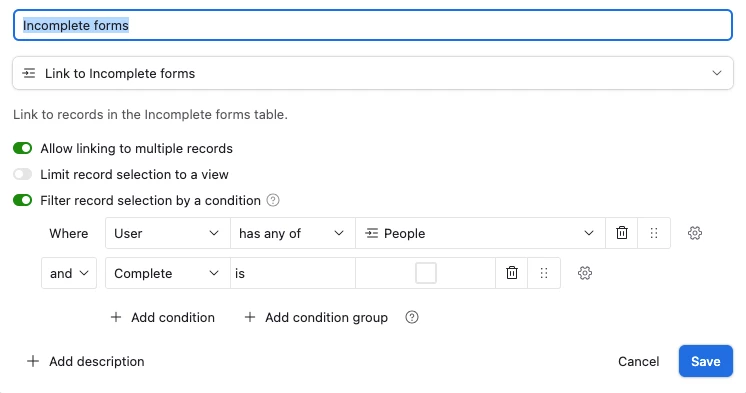
Task: Delete the Complete condition with trash icon
Action: click(x=511, y=273)
